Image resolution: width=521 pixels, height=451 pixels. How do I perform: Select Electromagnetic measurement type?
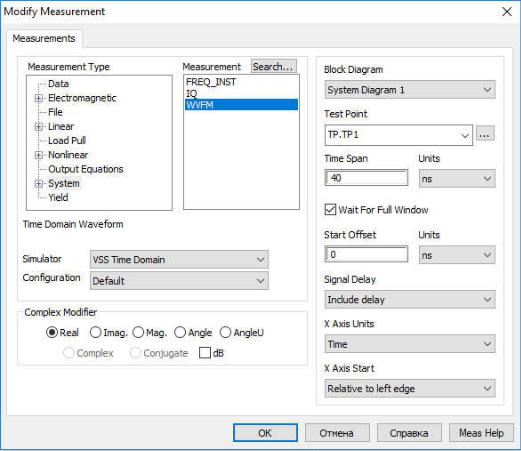(82, 98)
